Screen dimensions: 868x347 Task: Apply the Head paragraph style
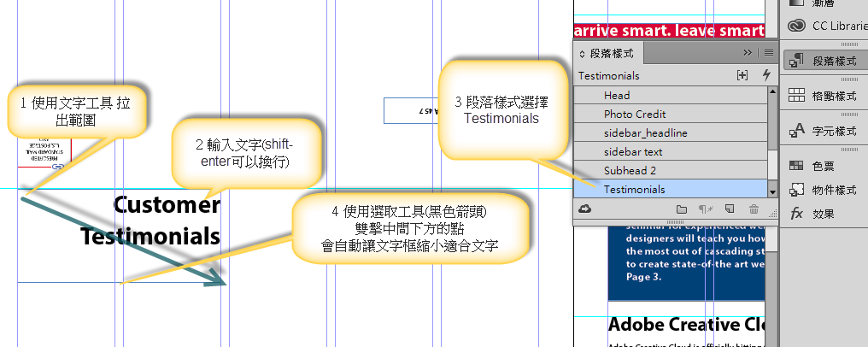(617, 96)
